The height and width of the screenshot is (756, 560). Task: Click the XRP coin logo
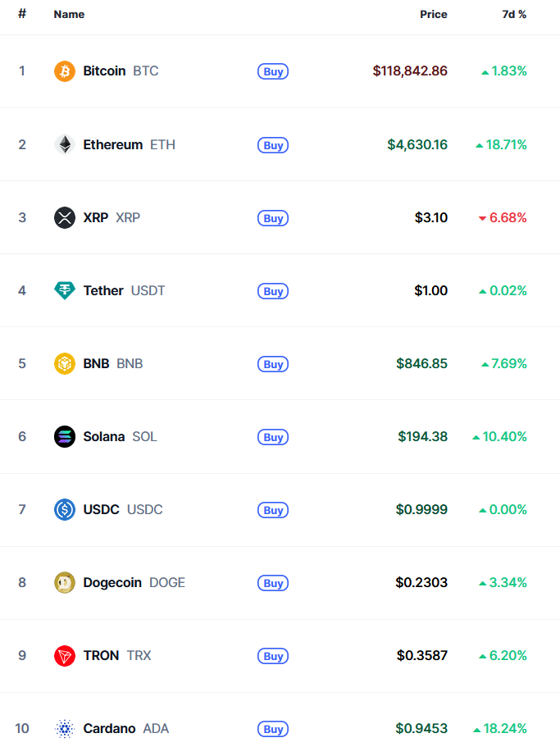click(64, 218)
